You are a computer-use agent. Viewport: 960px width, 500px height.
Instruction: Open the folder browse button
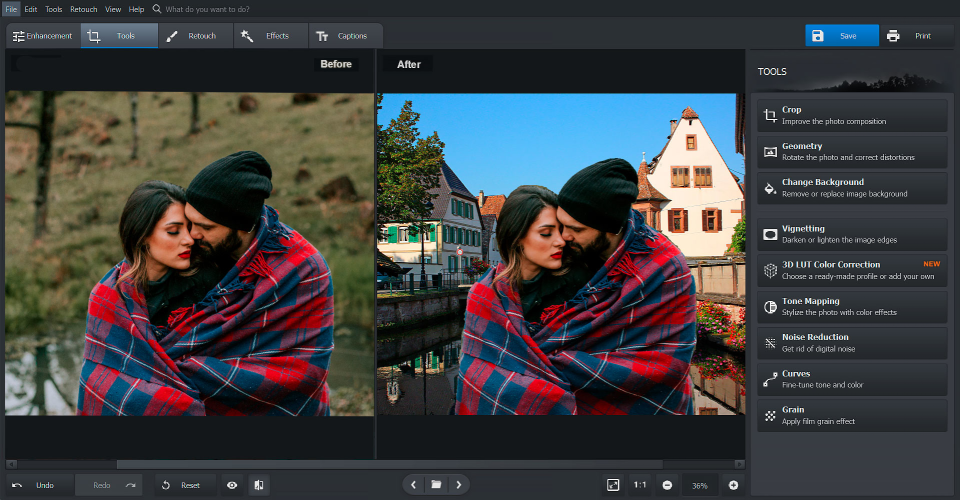click(436, 485)
